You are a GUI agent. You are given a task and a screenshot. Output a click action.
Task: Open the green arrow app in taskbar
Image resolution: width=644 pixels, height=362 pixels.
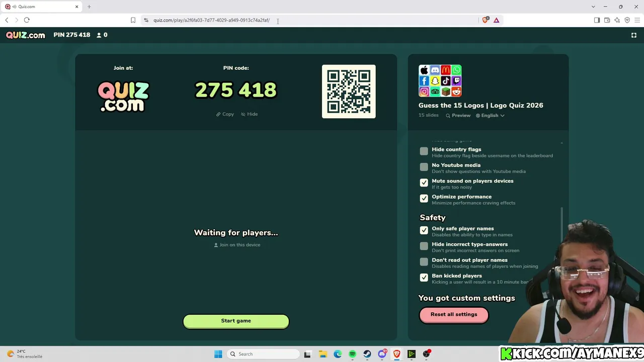point(412,354)
